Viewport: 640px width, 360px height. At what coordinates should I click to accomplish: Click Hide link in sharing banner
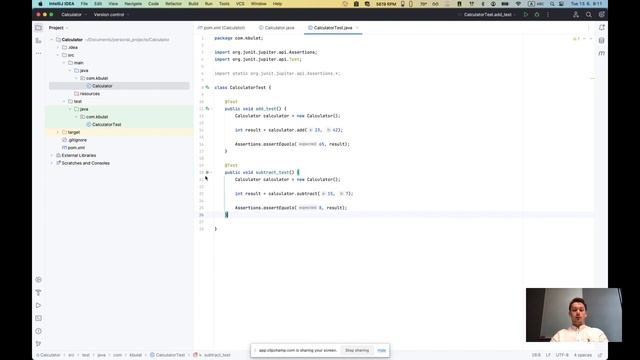(382, 351)
